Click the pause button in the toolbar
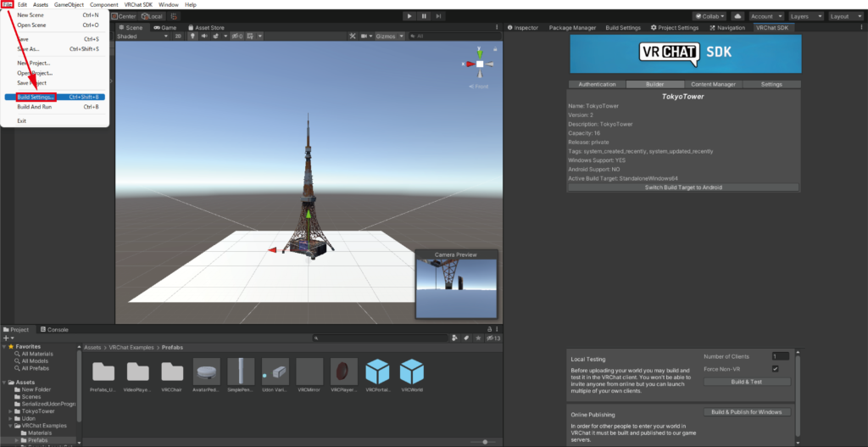Viewport: 868px width, 447px height. [424, 16]
